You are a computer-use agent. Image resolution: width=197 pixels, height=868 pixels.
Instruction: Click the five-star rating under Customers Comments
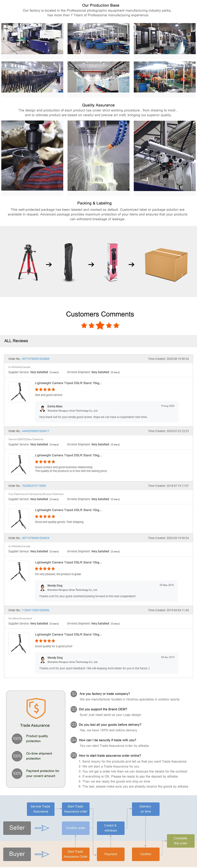[100, 326]
